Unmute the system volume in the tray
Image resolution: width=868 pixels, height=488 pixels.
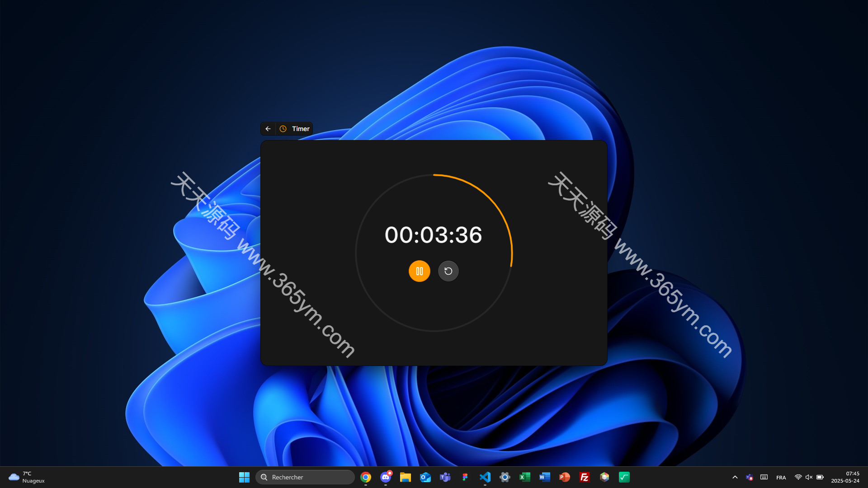pos(809,477)
